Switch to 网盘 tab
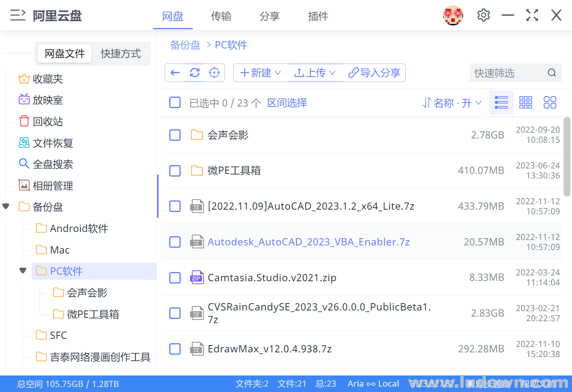Image resolution: width=572 pixels, height=392 pixels. point(173,16)
